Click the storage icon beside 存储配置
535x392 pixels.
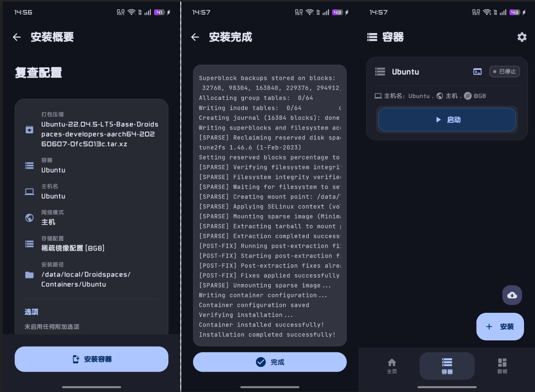[x=29, y=244]
